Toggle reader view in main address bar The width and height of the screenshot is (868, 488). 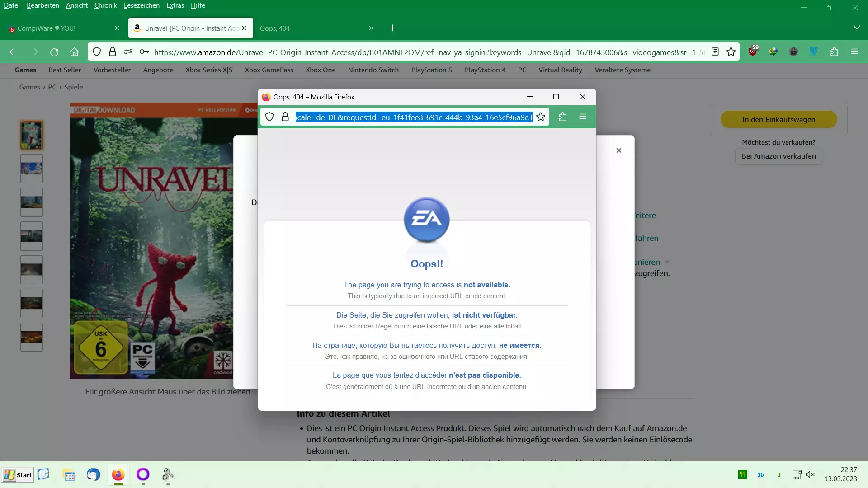[715, 52]
